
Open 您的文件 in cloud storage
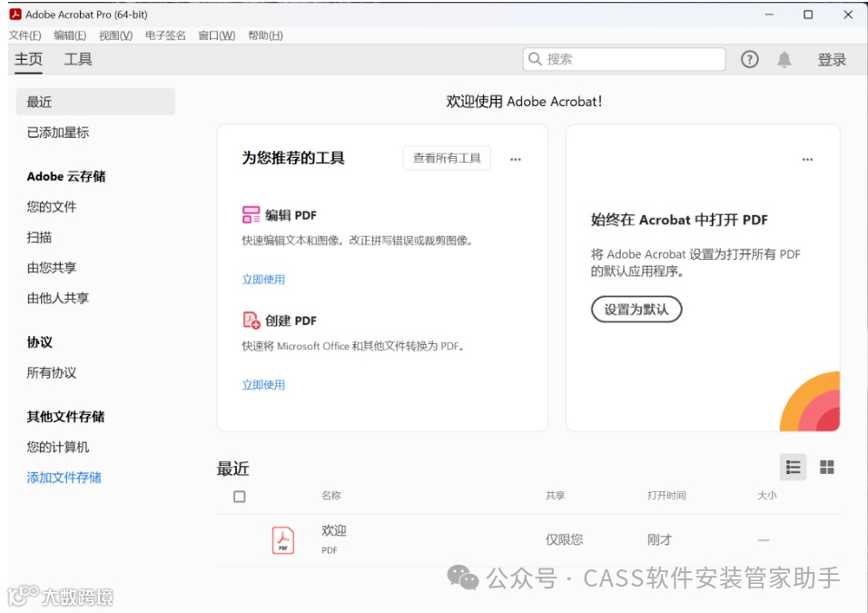click(x=52, y=206)
